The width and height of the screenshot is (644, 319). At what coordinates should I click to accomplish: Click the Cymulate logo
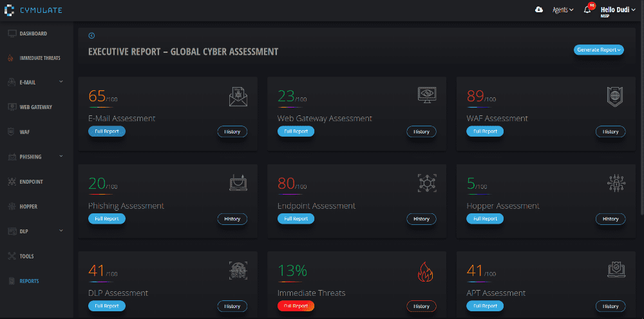33,10
